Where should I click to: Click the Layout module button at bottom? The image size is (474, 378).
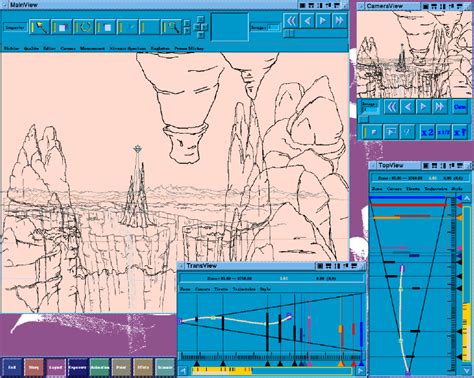coord(56,367)
